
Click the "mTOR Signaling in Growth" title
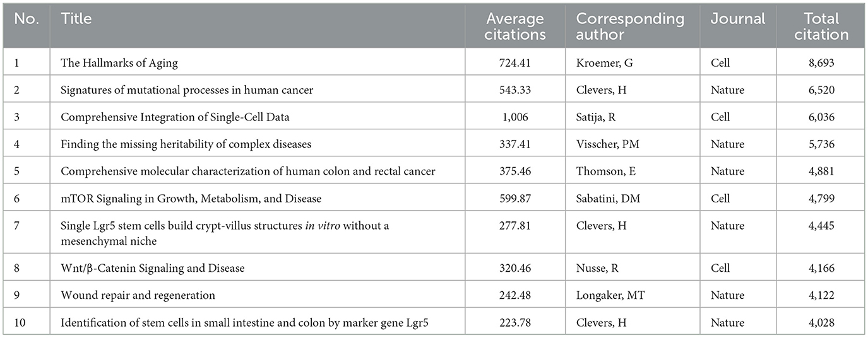(191, 199)
